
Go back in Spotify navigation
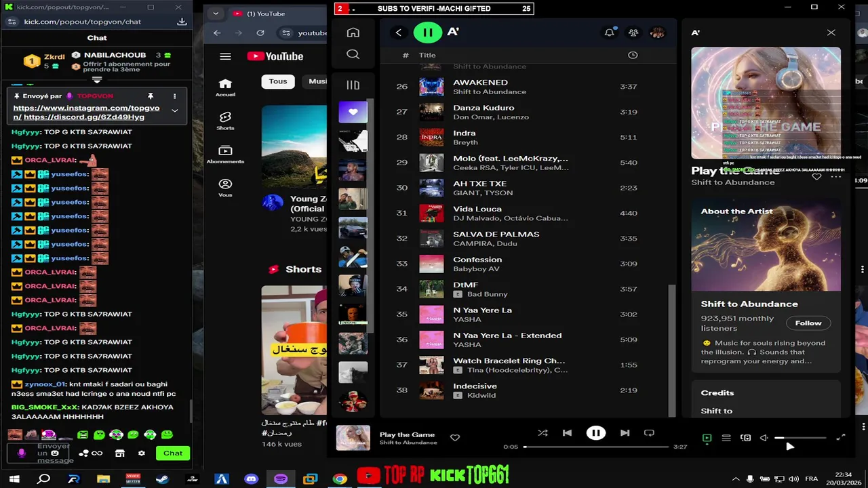pos(398,33)
